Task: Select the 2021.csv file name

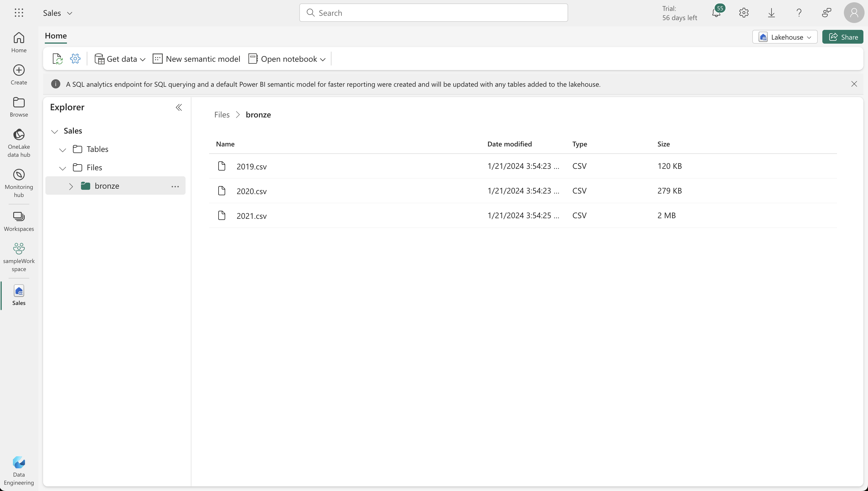Action: point(252,216)
